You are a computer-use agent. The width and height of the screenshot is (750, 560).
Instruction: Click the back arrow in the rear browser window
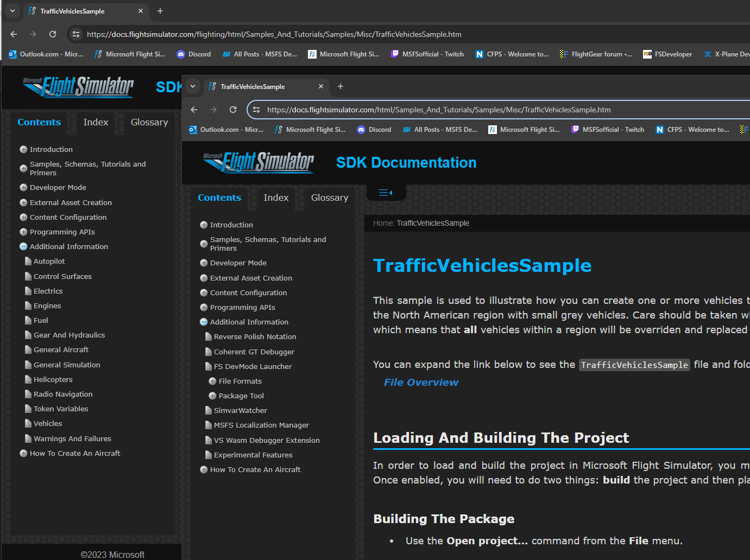coord(14,34)
